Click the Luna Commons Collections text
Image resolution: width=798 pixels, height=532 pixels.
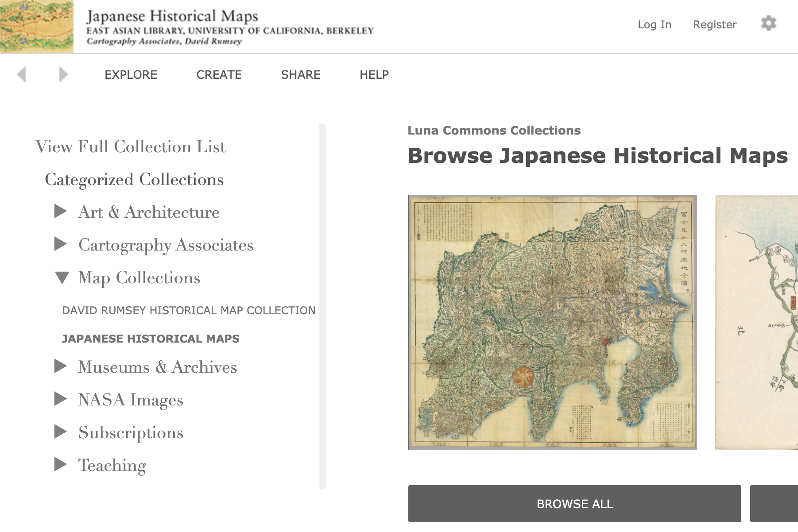[x=494, y=131]
